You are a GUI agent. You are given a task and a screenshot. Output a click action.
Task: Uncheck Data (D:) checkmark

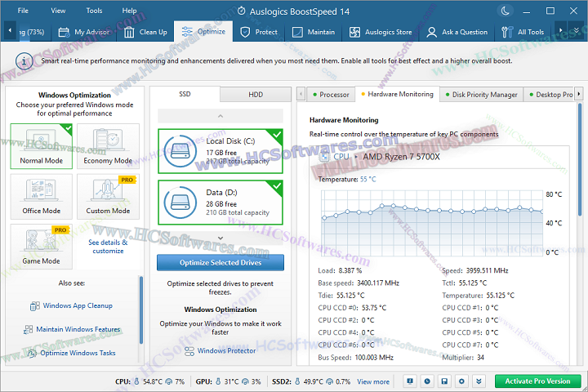click(277, 186)
